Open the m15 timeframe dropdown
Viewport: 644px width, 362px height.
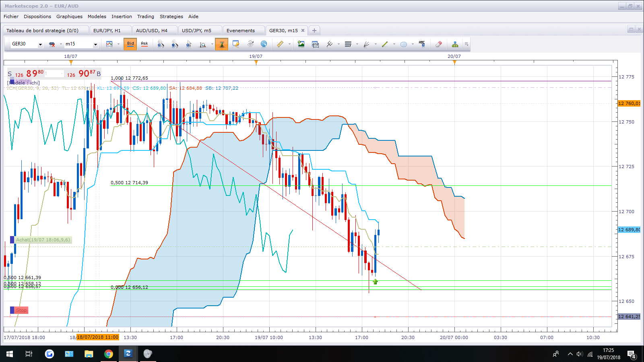[95, 45]
